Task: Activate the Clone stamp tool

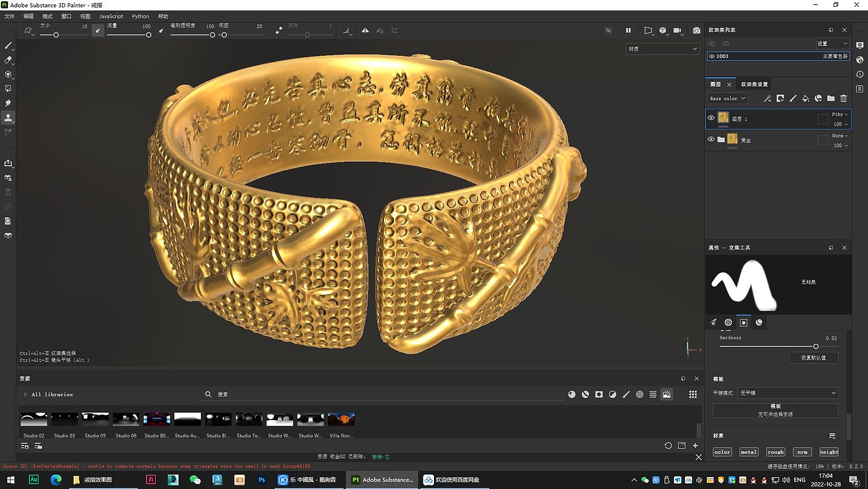Action: 8,117
